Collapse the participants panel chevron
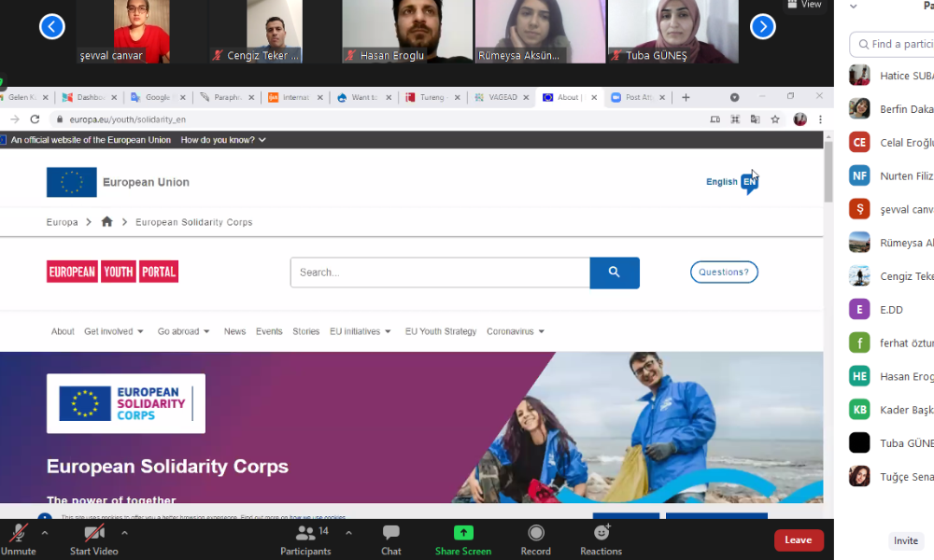934x560 pixels. coord(854,7)
